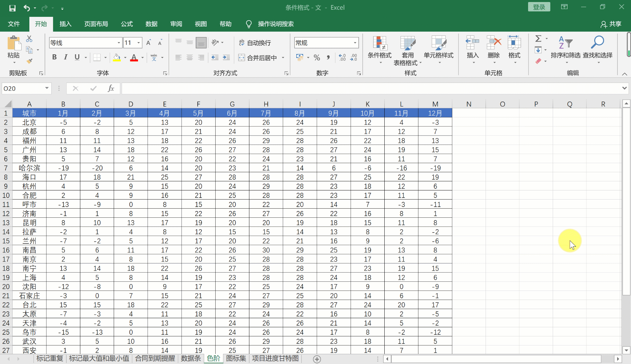Viewport: 631px width, 364px height.
Task: Switch to the 插入 ribbon tab
Action: tap(65, 24)
